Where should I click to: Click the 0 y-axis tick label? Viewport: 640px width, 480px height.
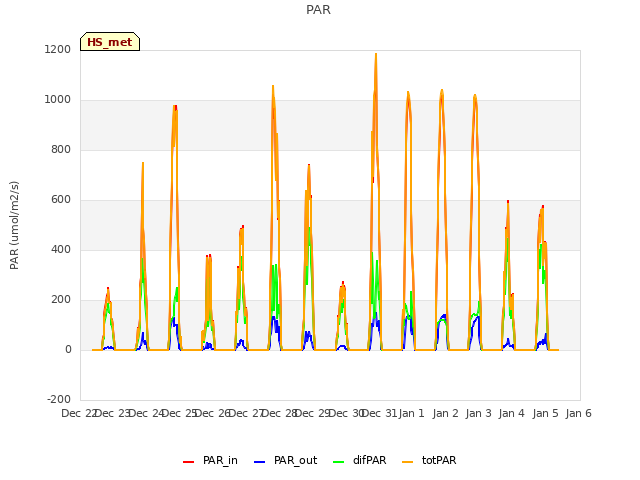68,349
